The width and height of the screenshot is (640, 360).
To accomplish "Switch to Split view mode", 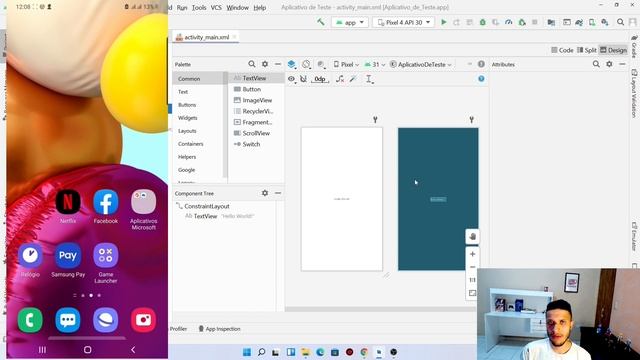I will click(x=587, y=50).
